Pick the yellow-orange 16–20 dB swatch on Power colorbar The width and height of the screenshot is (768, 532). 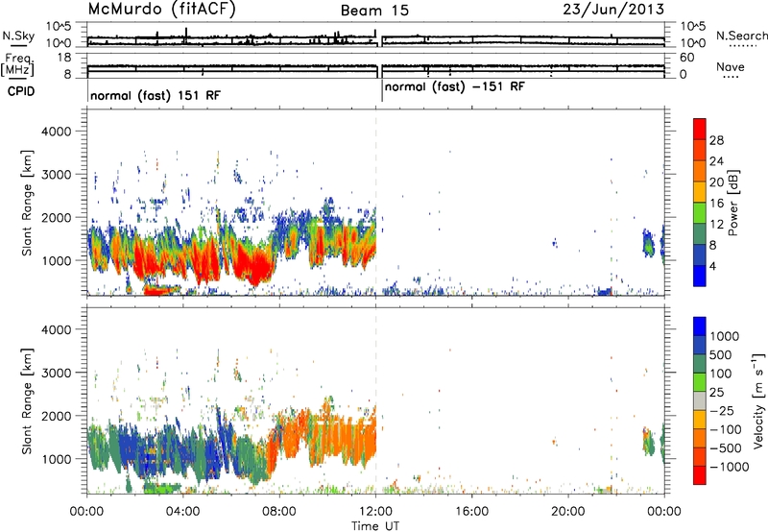[700, 191]
